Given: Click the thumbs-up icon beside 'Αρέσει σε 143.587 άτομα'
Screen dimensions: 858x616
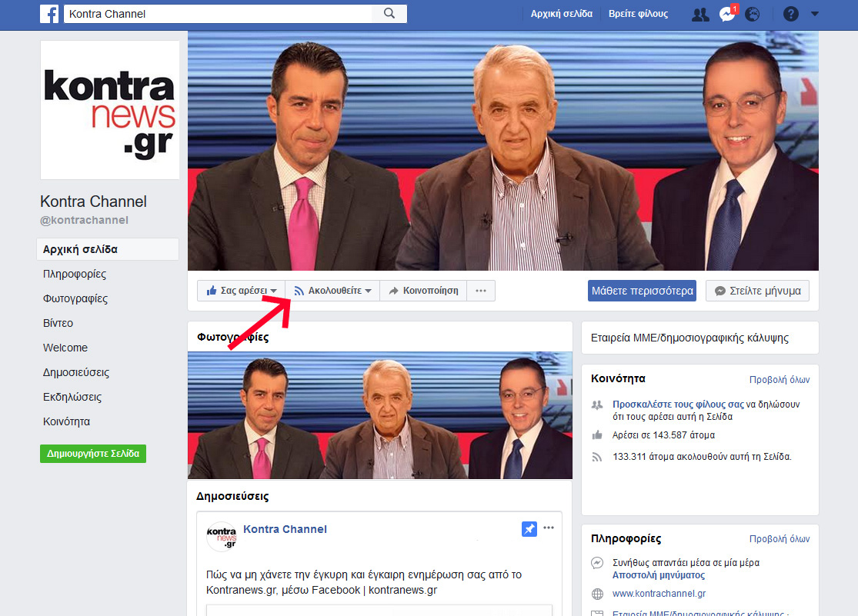Looking at the screenshot, I should [x=597, y=435].
